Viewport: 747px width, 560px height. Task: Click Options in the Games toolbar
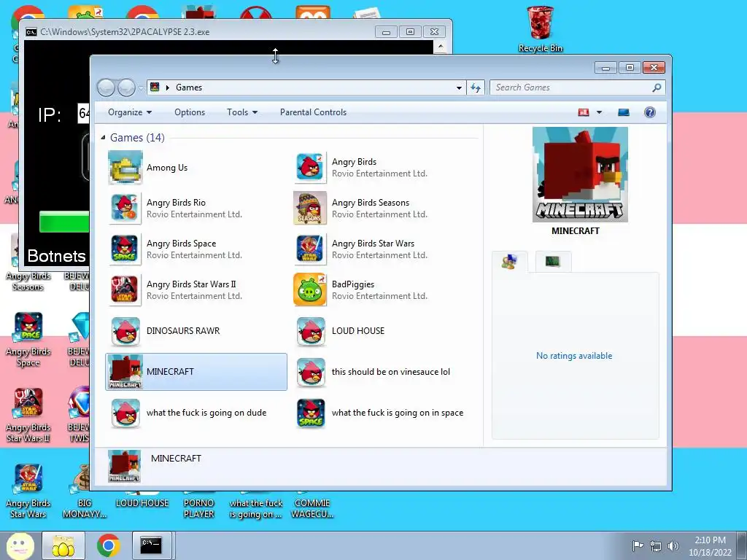tap(190, 112)
